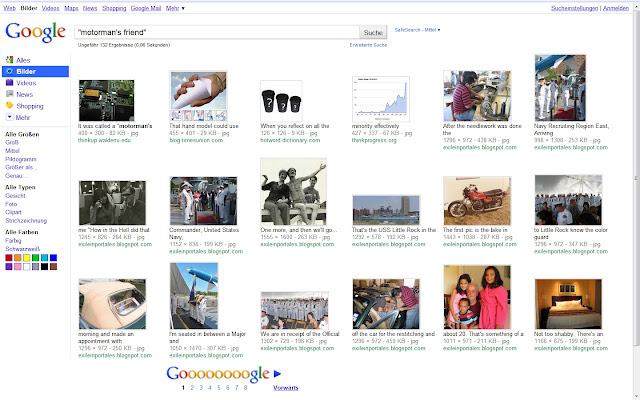Open the Sucheinstellungen link
Screen dimensions: 640x400
pos(574,8)
